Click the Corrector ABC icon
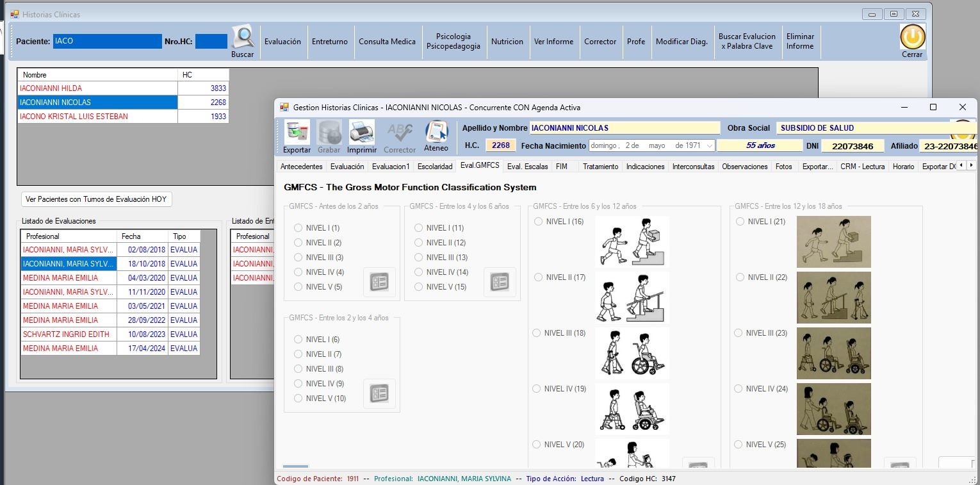 click(400, 132)
